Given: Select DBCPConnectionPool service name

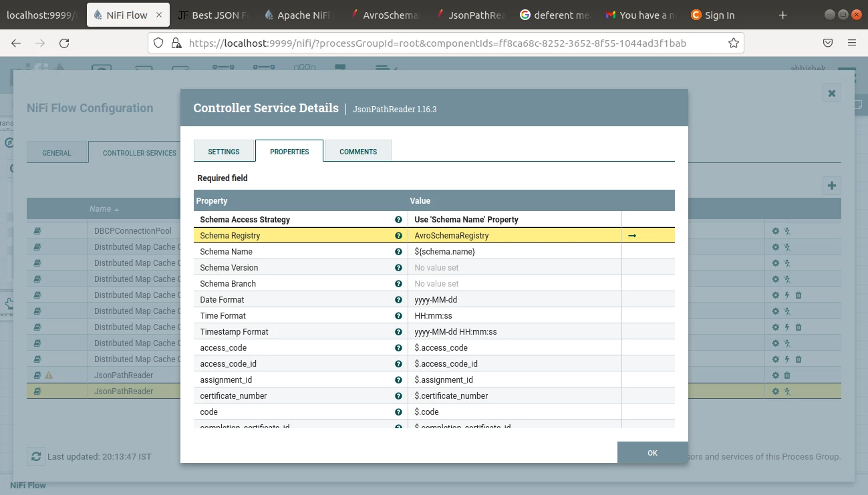Looking at the screenshot, I should [x=133, y=230].
